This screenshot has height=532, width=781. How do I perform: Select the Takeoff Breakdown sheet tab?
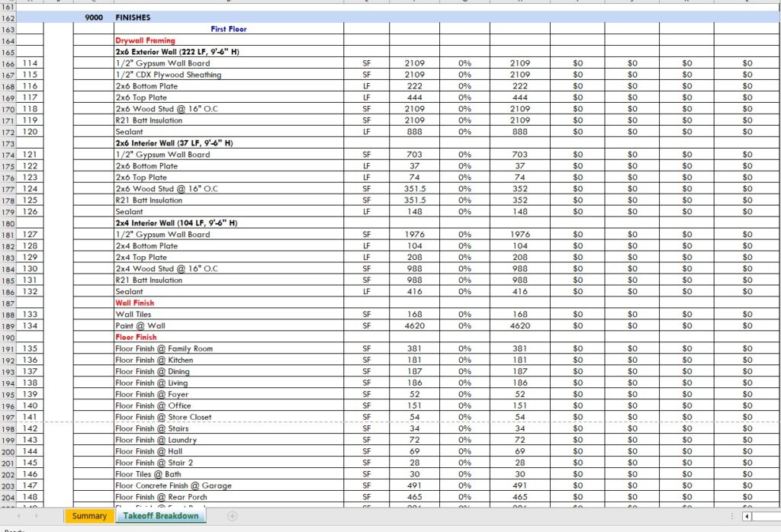(161, 516)
